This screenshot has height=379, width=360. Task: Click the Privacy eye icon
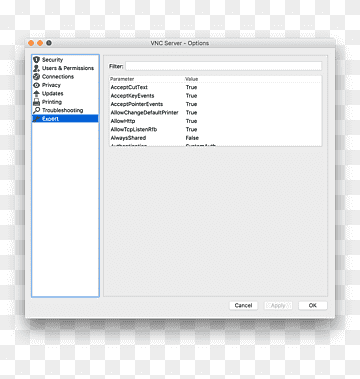(x=36, y=85)
